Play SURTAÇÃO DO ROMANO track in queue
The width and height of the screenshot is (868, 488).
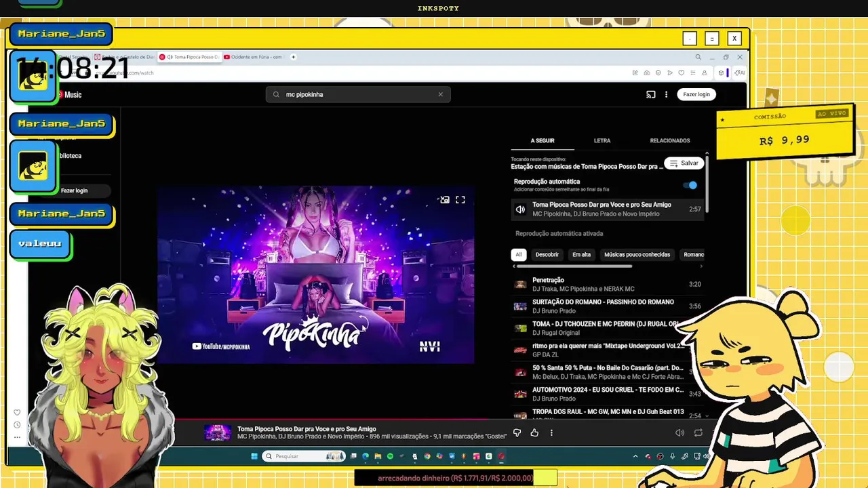(x=608, y=306)
